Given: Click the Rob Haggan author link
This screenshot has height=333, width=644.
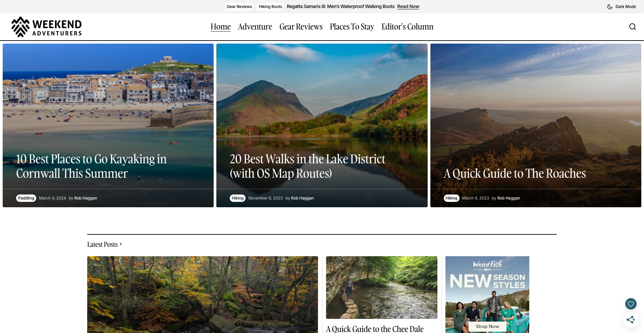Looking at the screenshot, I should pos(86,198).
